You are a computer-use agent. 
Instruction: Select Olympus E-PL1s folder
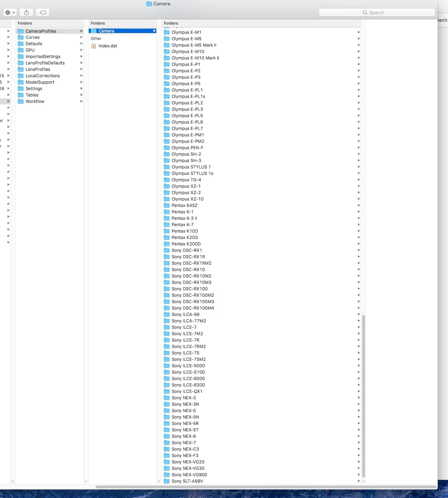262,97
